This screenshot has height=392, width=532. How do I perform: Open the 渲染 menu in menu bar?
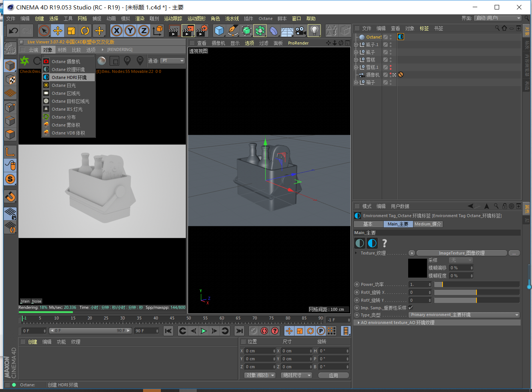(x=140, y=19)
